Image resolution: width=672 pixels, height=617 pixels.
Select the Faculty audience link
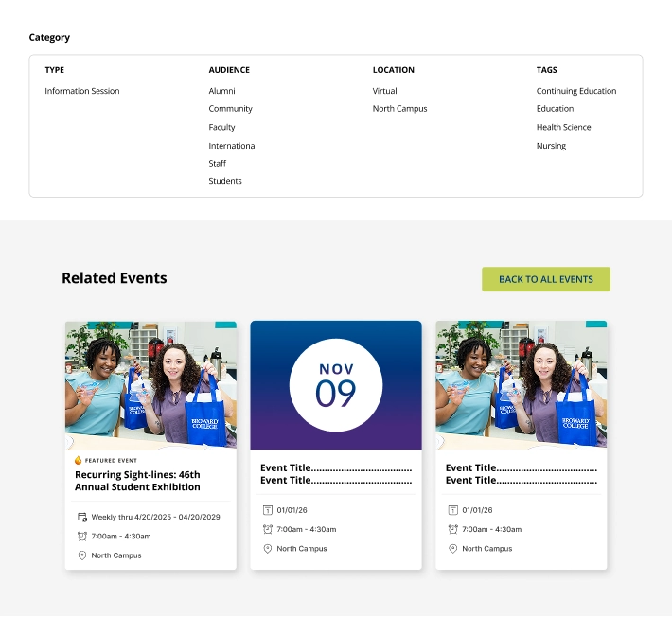(x=222, y=127)
